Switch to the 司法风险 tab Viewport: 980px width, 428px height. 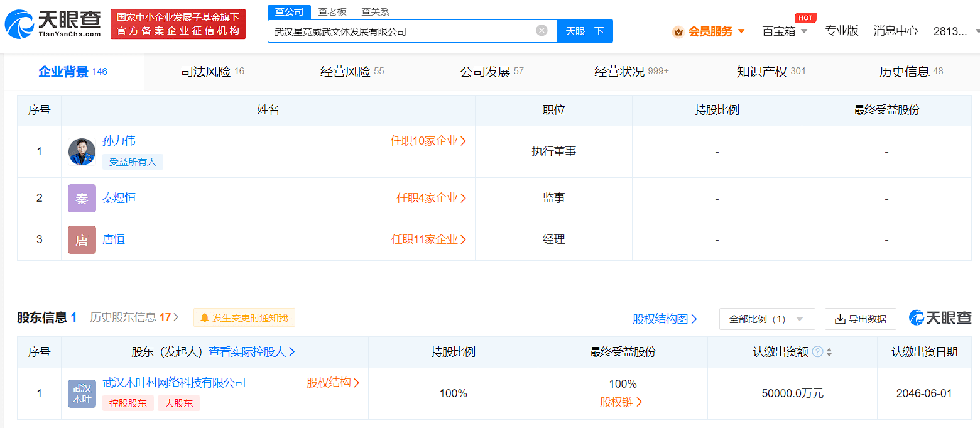point(212,72)
